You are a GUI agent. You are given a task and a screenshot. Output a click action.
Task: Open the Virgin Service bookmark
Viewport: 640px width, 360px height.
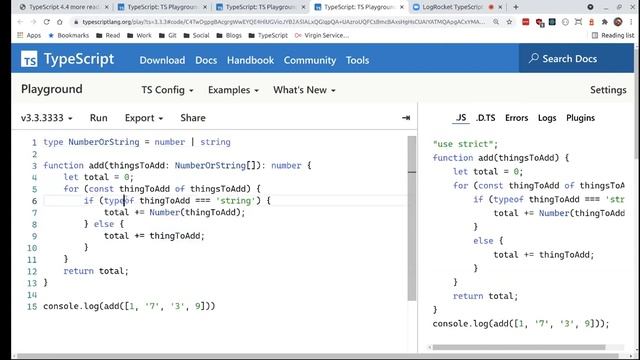(322, 36)
